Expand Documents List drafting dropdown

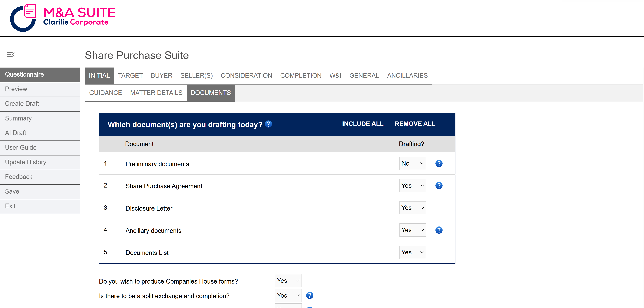pyautogui.click(x=412, y=252)
